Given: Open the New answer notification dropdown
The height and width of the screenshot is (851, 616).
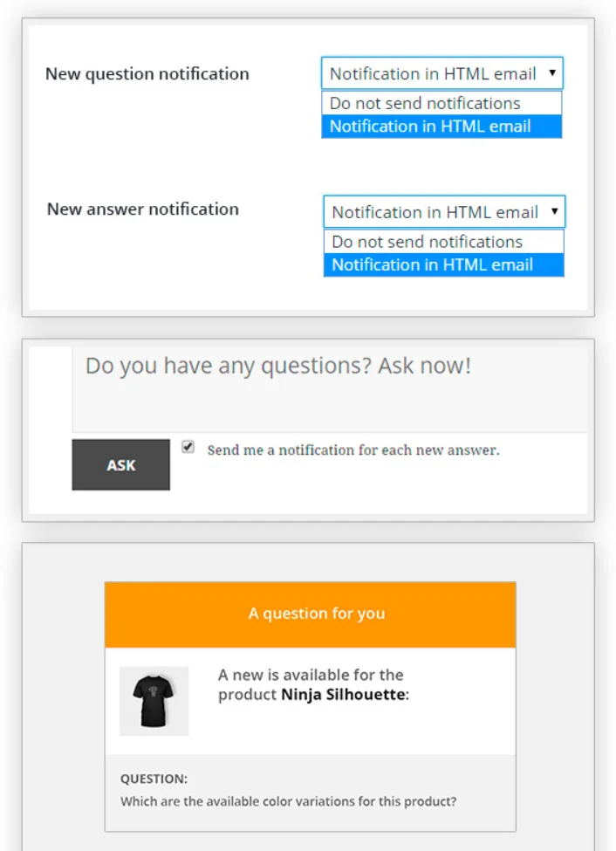Looking at the screenshot, I should (x=444, y=212).
